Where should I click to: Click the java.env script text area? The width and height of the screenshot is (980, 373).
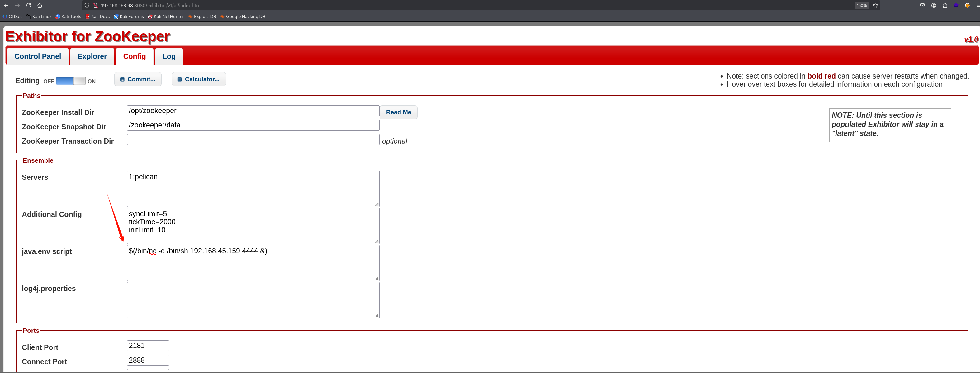click(253, 263)
